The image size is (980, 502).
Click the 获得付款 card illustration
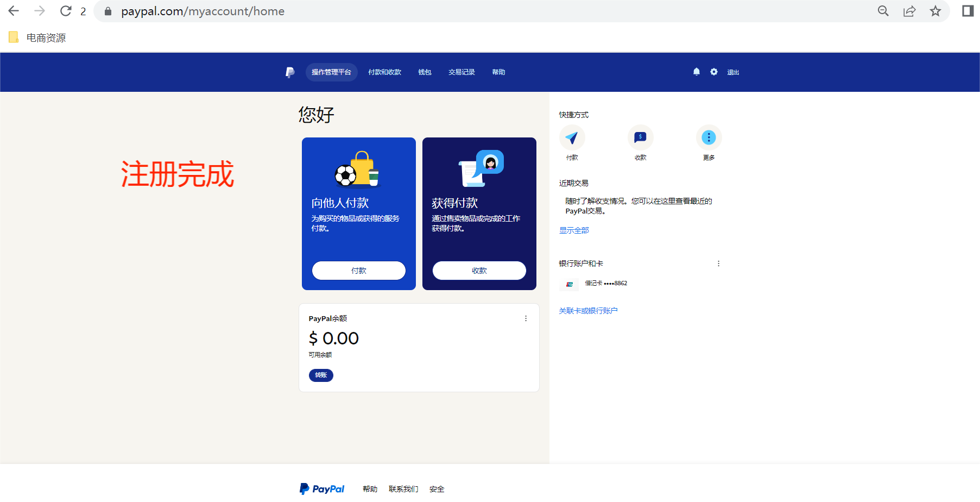pos(482,168)
